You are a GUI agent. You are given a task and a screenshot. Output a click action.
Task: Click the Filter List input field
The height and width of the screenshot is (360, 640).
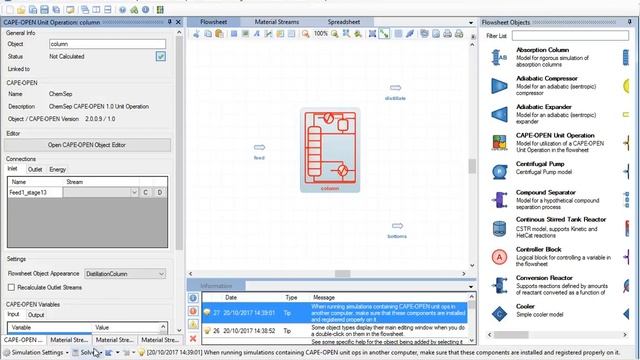(570, 36)
